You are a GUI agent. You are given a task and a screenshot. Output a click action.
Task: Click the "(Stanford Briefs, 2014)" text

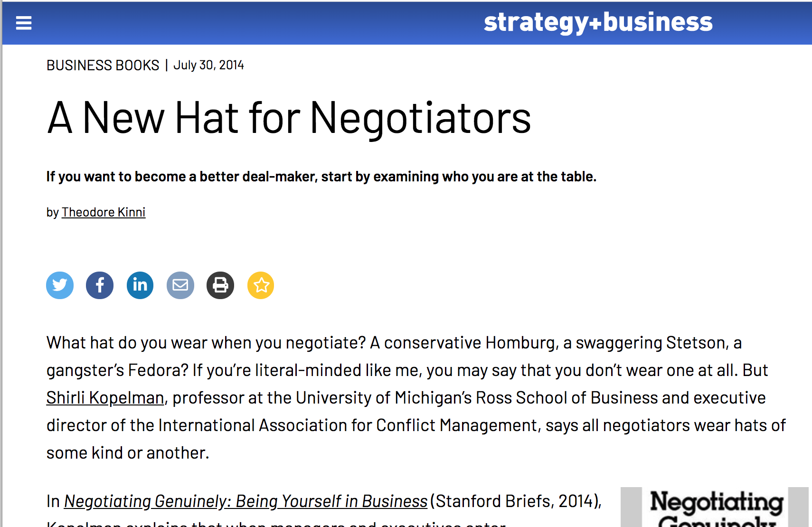point(516,501)
